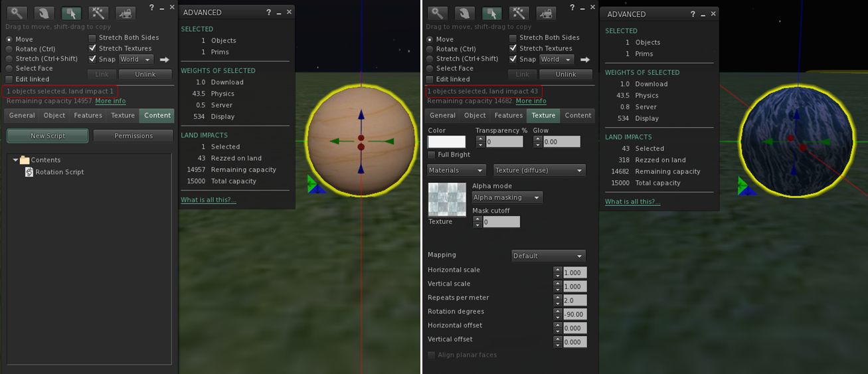
Task: Open the Permissions button
Action: [133, 136]
